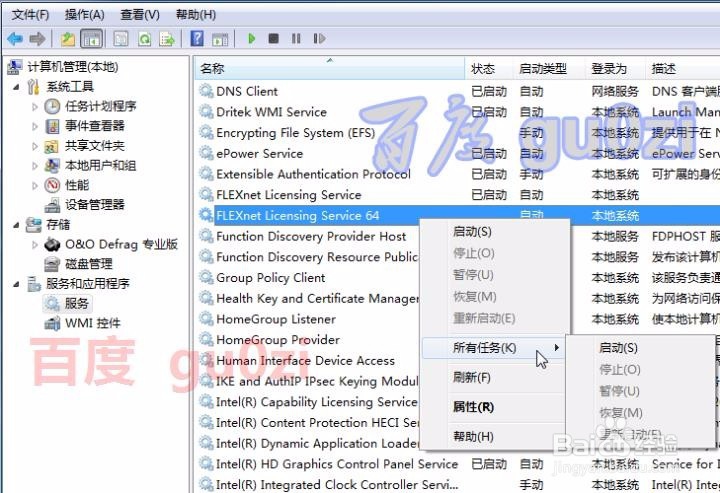Select 磁盘管理 in the tree
The height and width of the screenshot is (493, 720).
click(x=89, y=264)
